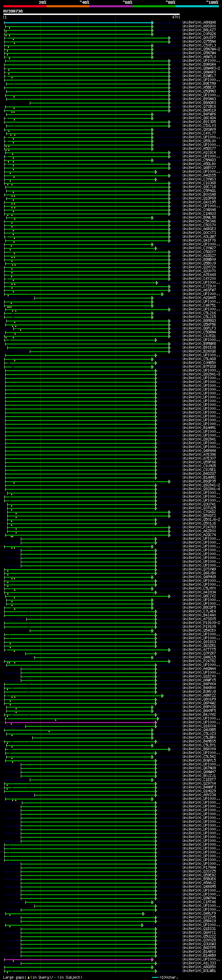Select the UniRef100_B1AHM1 entry
This screenshot has height=980, width=222.
pyautogui.click(x=199, y=428)
